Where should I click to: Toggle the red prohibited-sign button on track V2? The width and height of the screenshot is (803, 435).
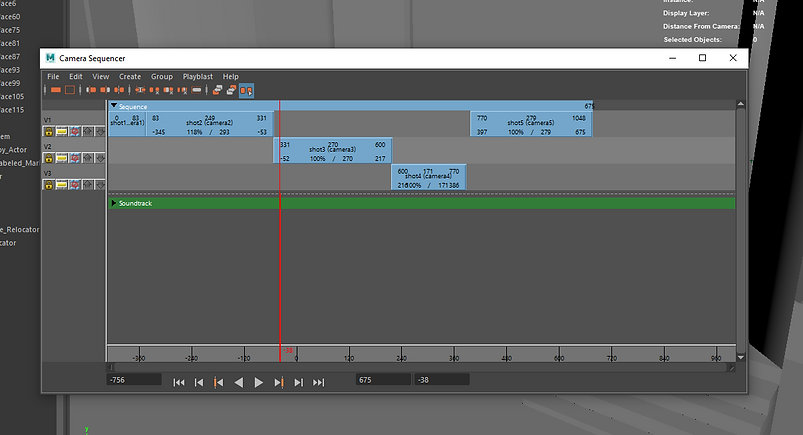75,158
